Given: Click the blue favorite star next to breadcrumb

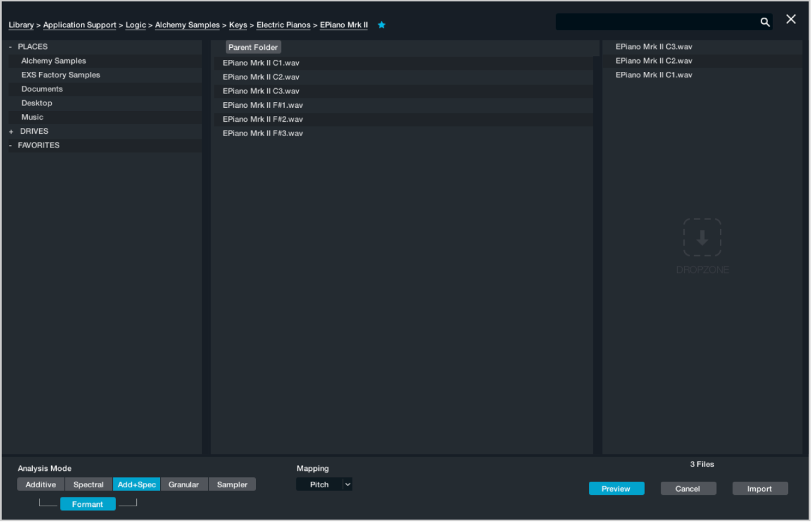Looking at the screenshot, I should pyautogui.click(x=381, y=25).
